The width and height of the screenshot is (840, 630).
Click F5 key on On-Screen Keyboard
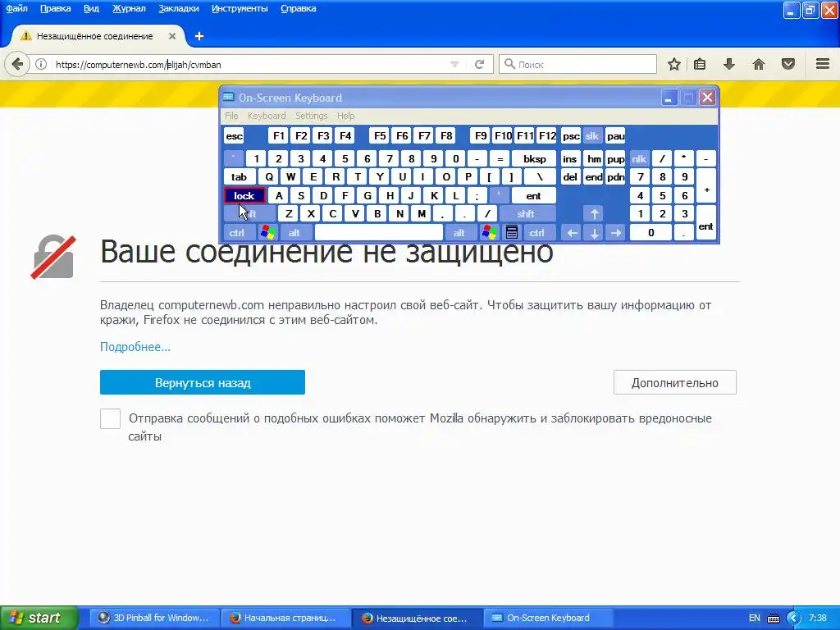(x=380, y=136)
